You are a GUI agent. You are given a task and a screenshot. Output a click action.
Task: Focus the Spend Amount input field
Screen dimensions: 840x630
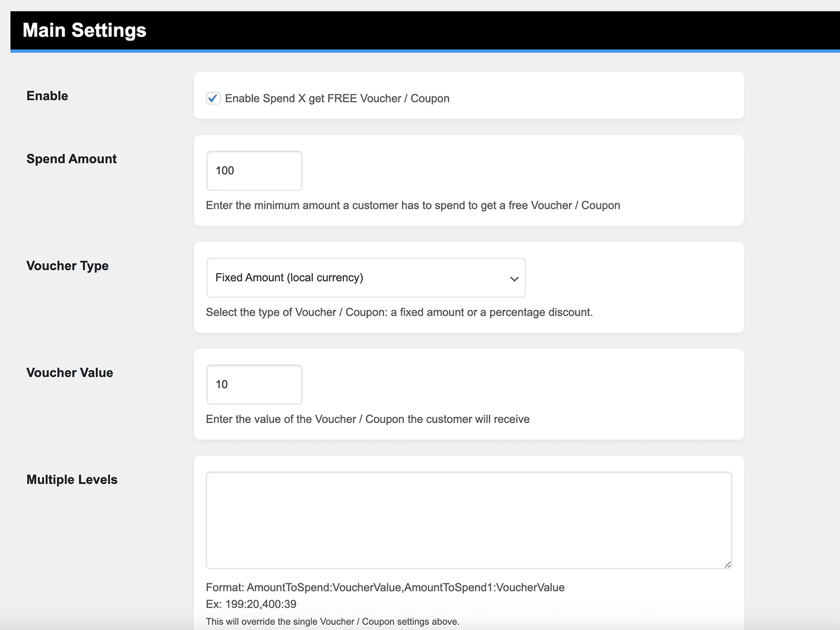pyautogui.click(x=254, y=171)
